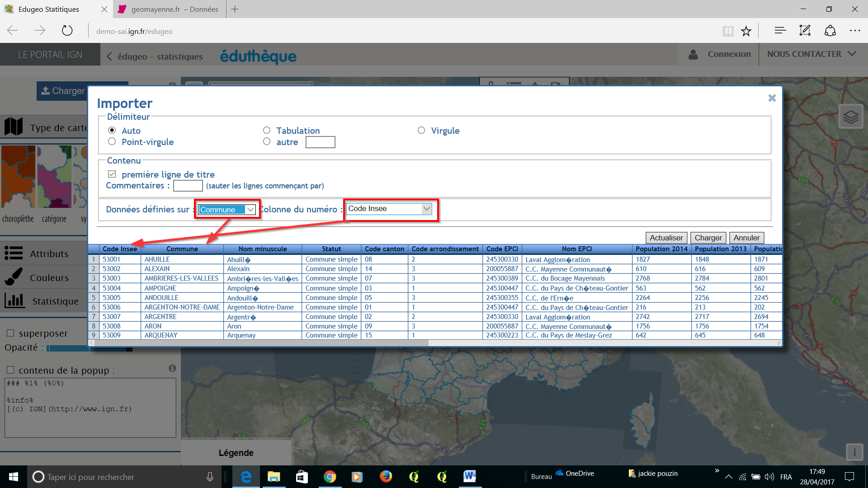
Task: Click the popup content info icon
Action: tap(172, 368)
